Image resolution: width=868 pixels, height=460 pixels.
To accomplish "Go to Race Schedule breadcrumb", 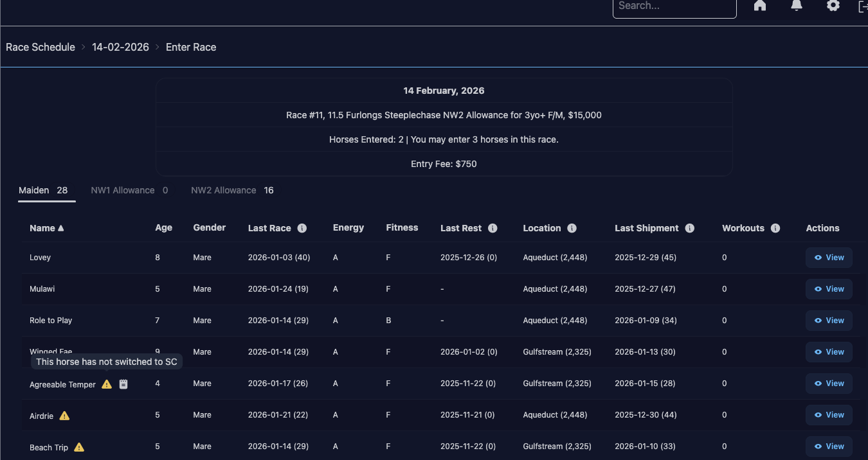I will (41, 47).
